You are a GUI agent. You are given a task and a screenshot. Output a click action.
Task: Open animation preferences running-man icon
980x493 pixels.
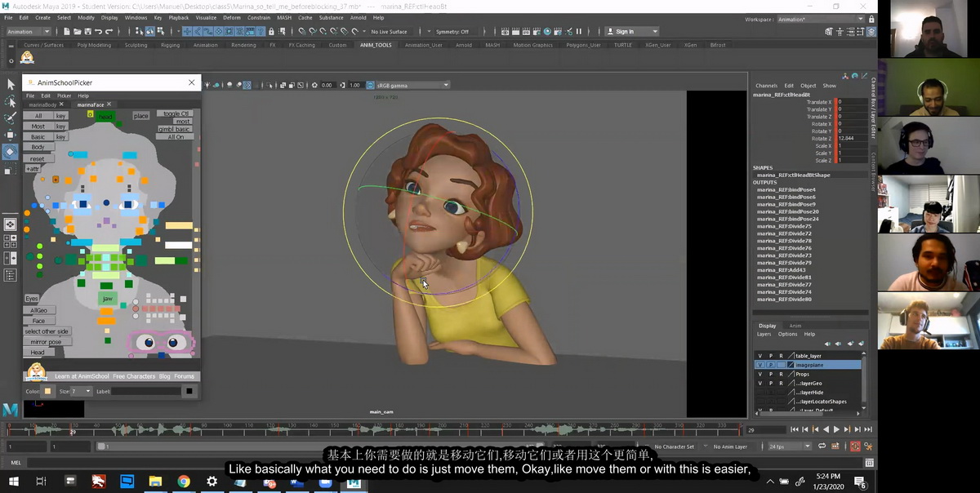tap(868, 446)
